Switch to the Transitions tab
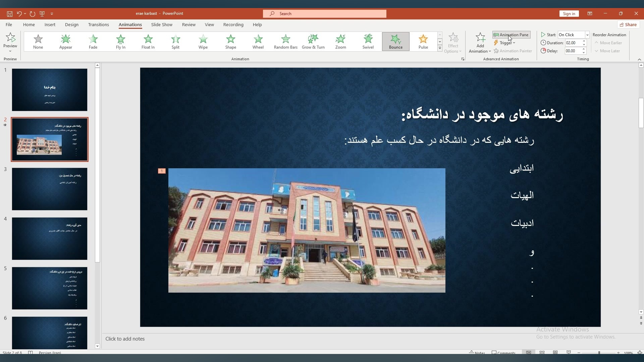Viewport: 644px width, 362px height. [98, 25]
